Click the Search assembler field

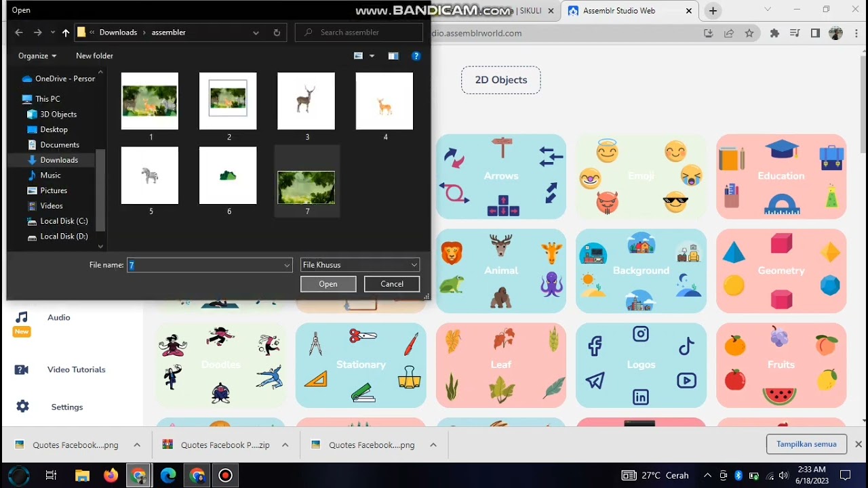[359, 33]
